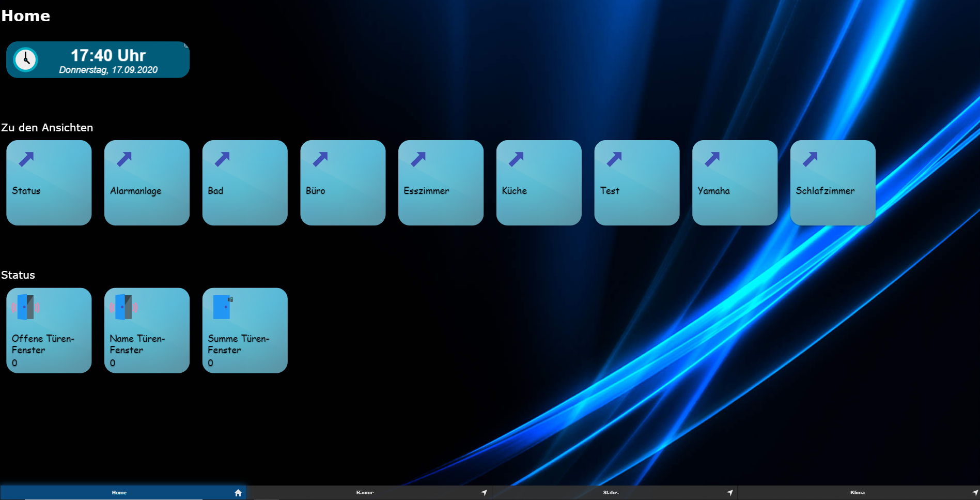Open the Yamaha view tile

[x=735, y=183]
